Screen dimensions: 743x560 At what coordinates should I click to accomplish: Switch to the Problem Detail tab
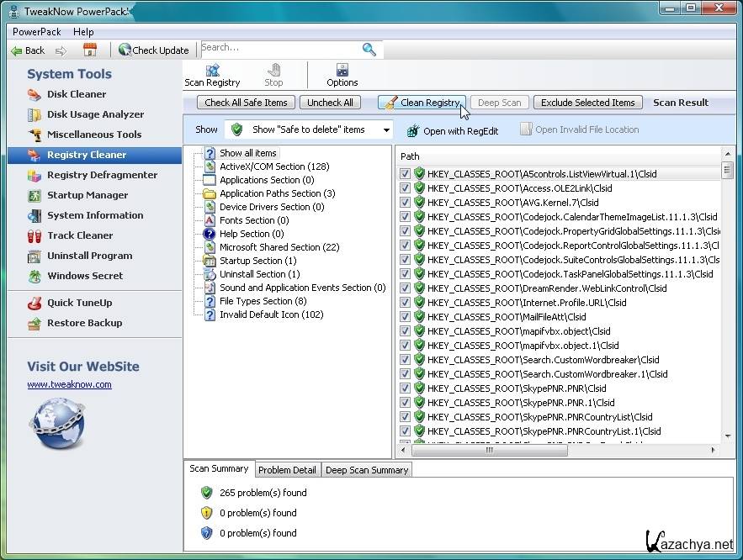pyautogui.click(x=287, y=470)
